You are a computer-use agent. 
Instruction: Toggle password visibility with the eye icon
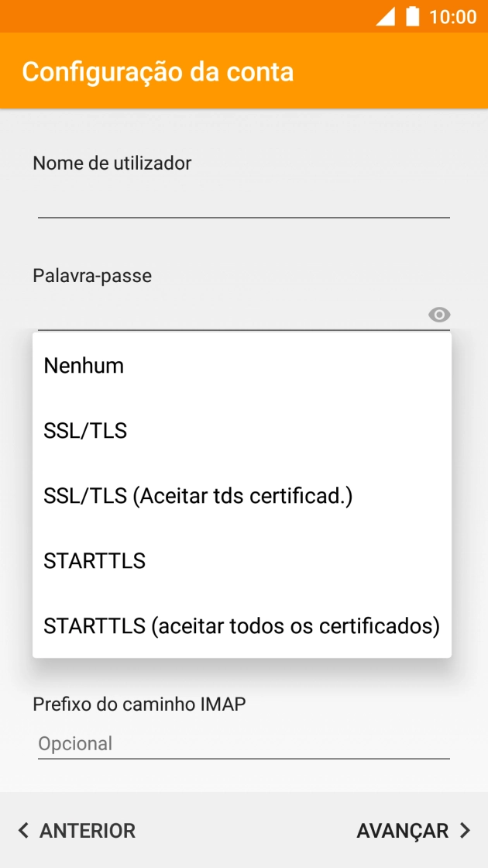tap(439, 315)
